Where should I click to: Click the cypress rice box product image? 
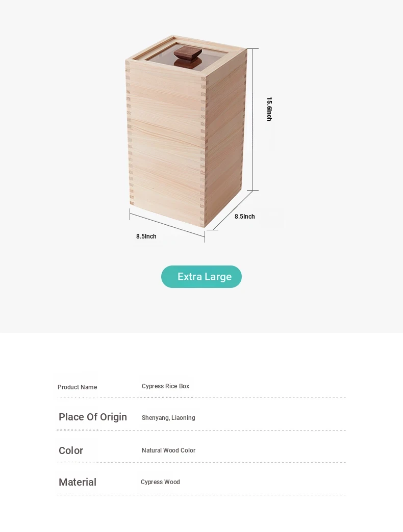186,131
